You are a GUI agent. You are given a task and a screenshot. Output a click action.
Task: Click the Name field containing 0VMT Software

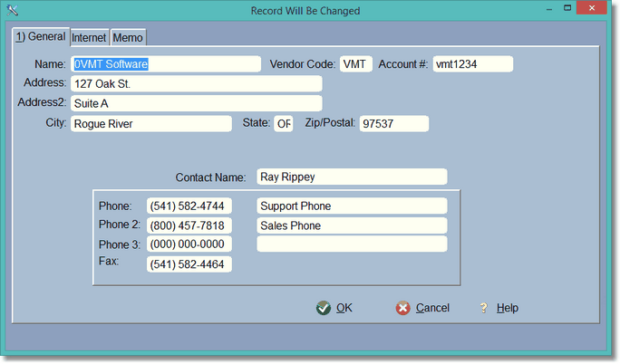(x=166, y=64)
